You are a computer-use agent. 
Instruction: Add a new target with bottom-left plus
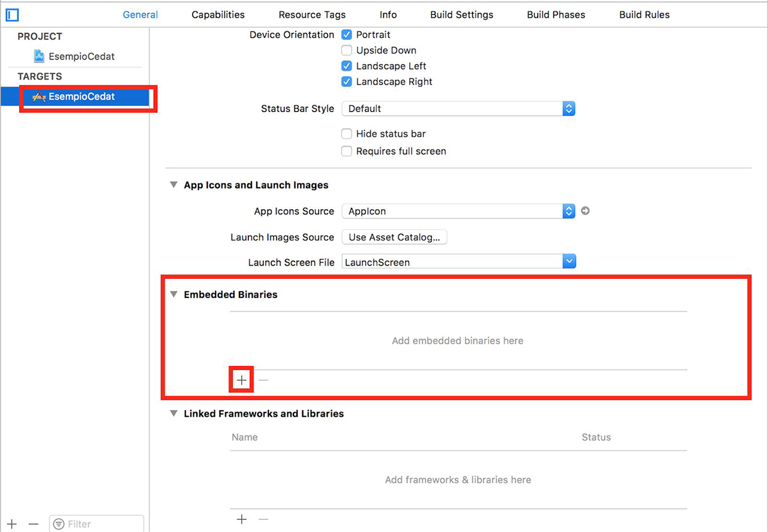tap(11, 524)
